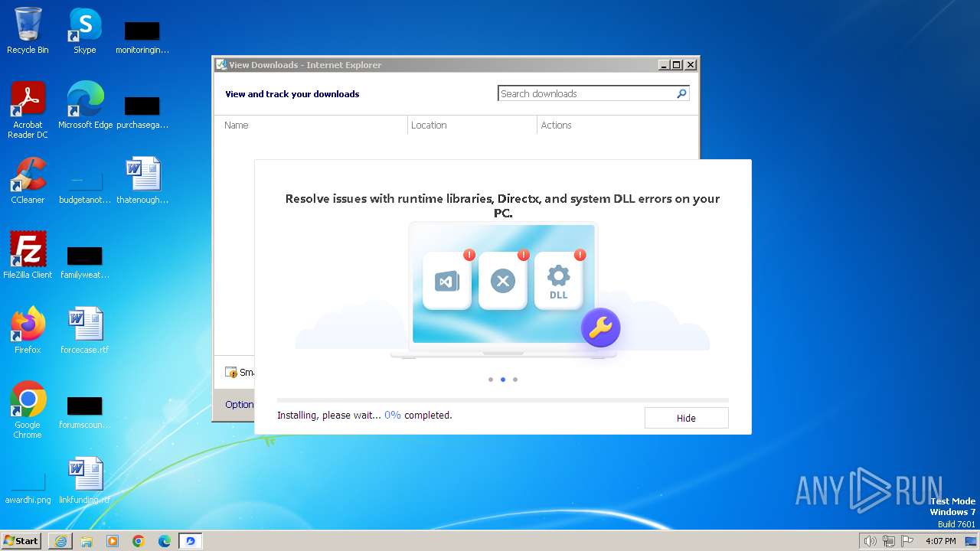
Task: Select the first carousel dot
Action: click(491, 380)
